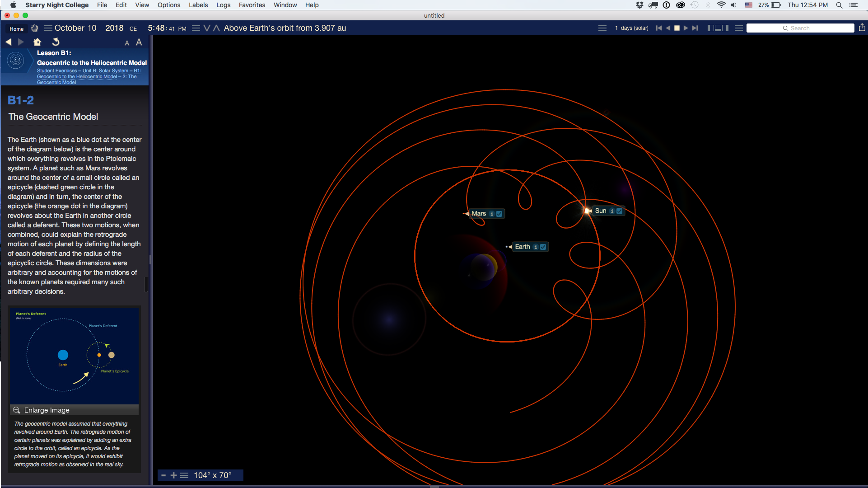Go back with the left arrow icon
This screenshot has width=868, height=488.
[9, 42]
